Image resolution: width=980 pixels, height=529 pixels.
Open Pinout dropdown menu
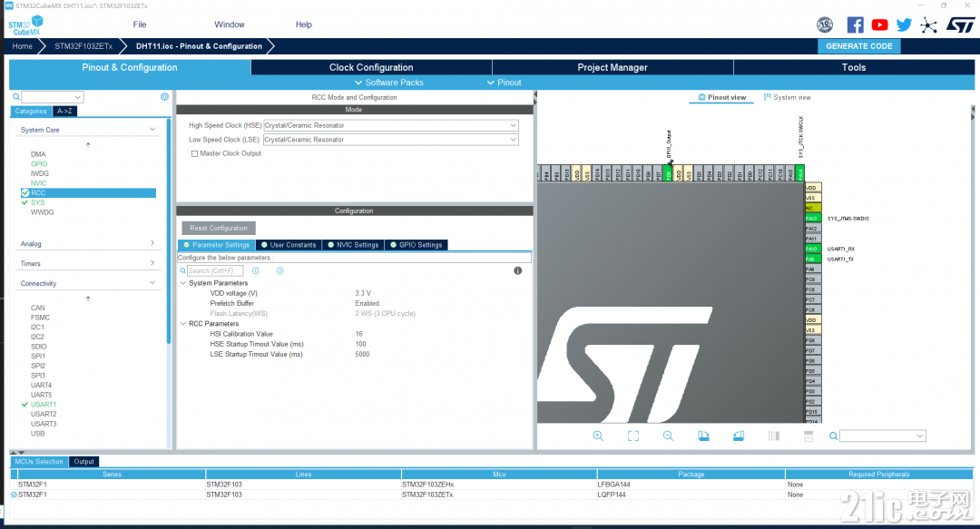coord(504,83)
